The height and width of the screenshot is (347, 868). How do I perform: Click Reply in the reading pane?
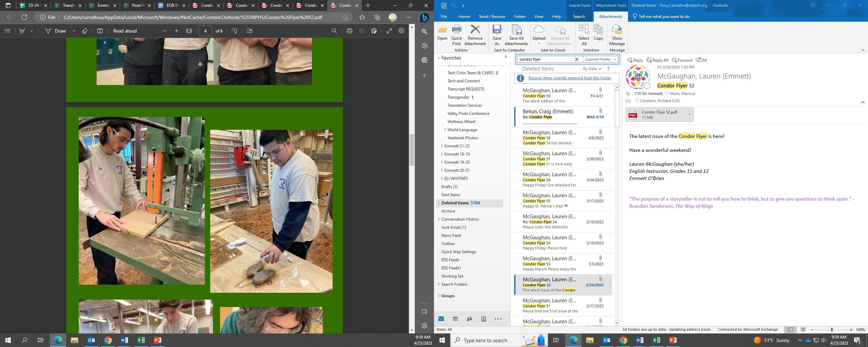pos(635,60)
